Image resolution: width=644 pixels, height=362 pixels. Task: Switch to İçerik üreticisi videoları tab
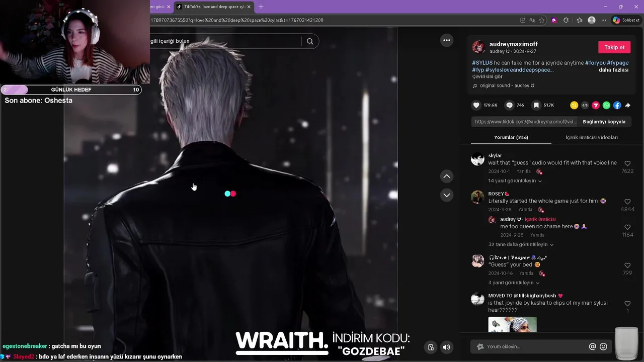tap(592, 137)
